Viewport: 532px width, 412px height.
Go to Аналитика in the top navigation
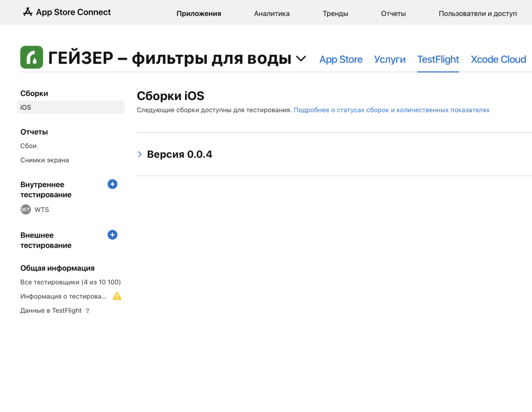(x=272, y=13)
